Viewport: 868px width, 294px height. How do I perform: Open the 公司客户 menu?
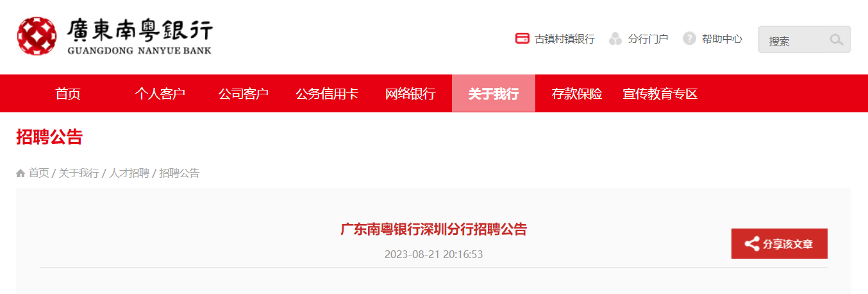click(244, 94)
